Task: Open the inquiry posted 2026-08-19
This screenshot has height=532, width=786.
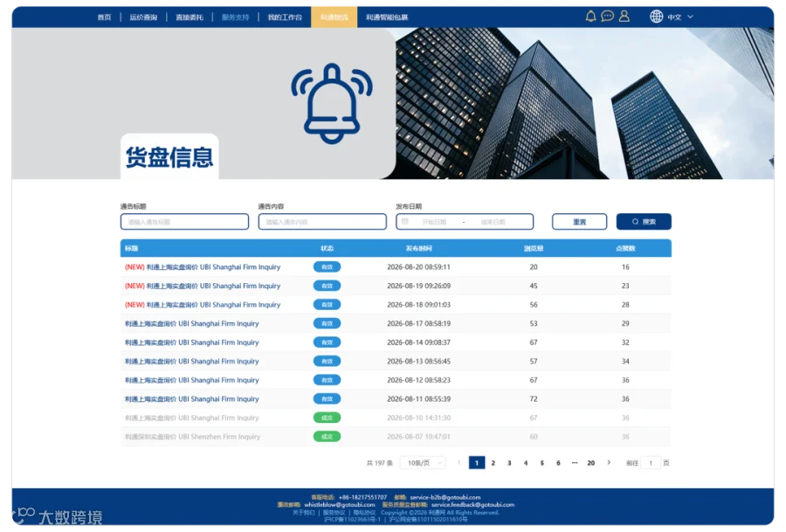Action: [203, 286]
